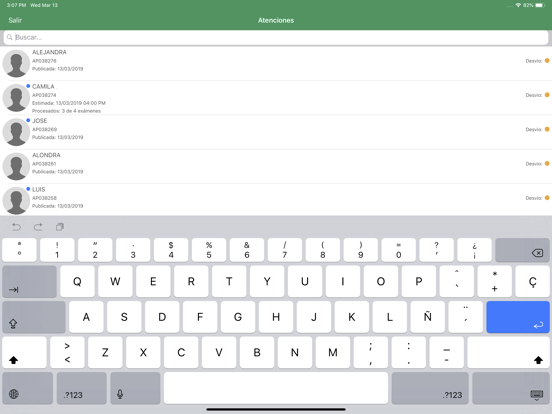Screen dimensions: 552x414
Task: Tap the right .?123 key
Action: (x=430, y=388)
